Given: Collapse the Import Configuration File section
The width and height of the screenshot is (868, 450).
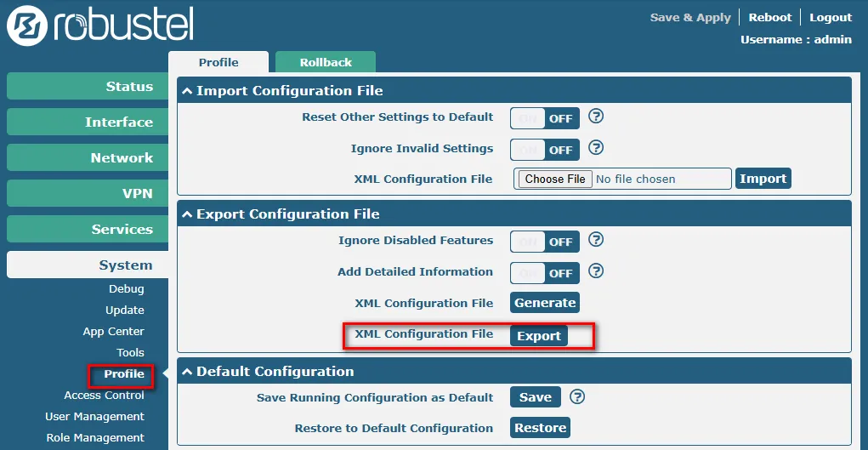Looking at the screenshot, I should tap(187, 91).
